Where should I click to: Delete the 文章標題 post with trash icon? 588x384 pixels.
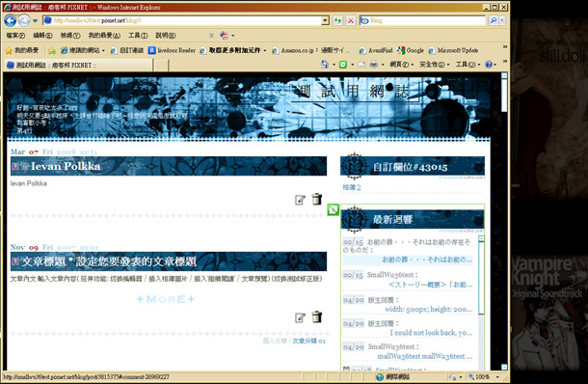(x=317, y=316)
